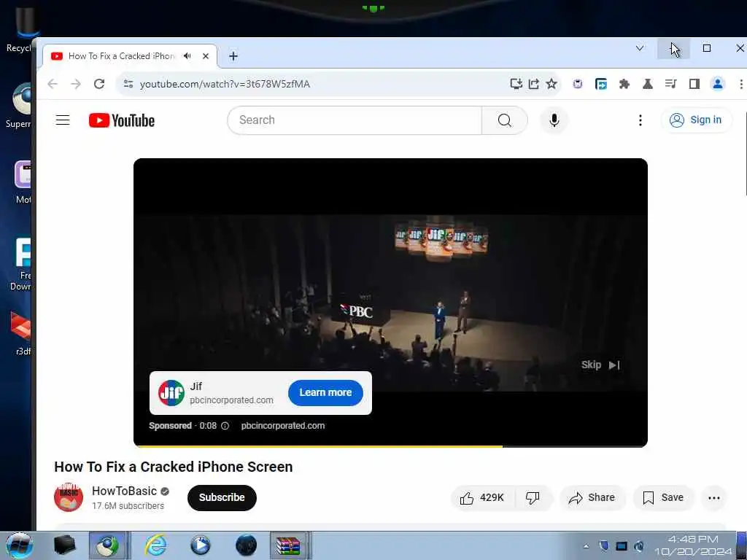Start voice search with the microphone

[554, 120]
